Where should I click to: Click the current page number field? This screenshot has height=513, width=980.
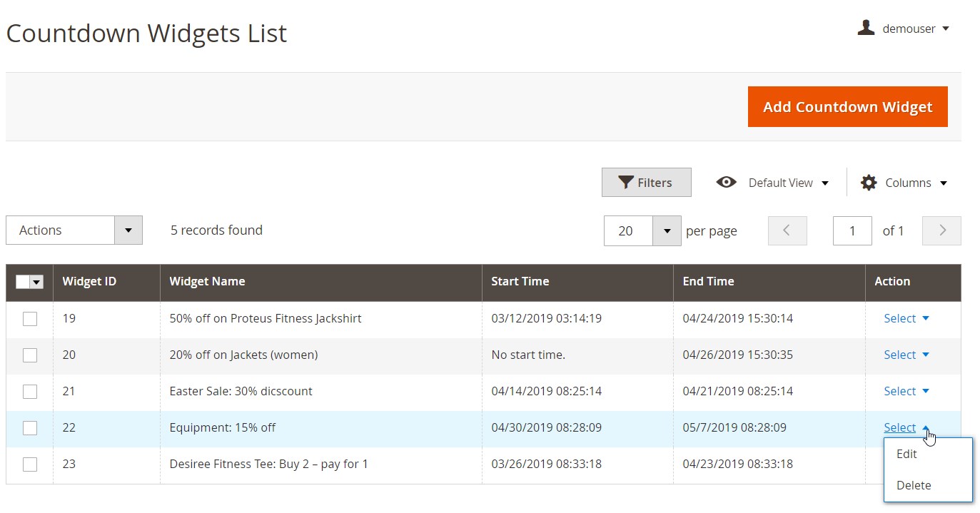coord(852,230)
